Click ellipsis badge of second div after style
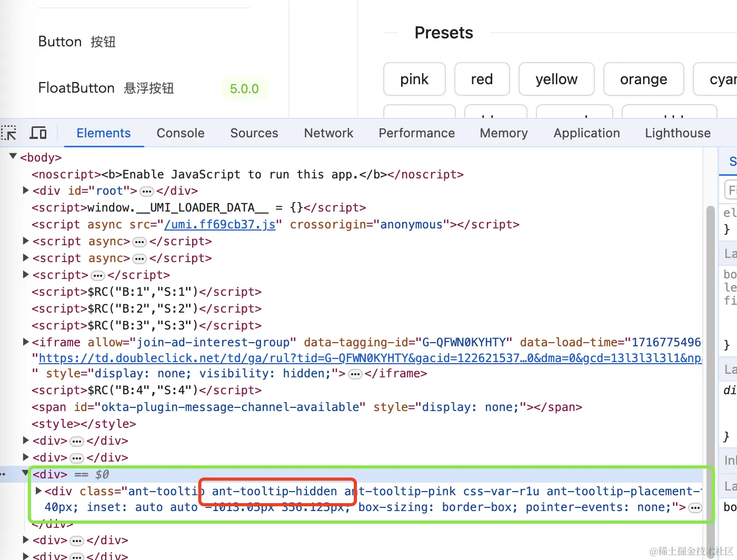Image resolution: width=737 pixels, height=560 pixels. point(77,458)
